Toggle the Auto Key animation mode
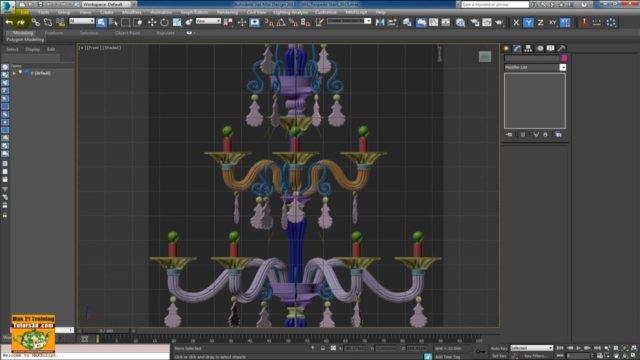 [x=499, y=349]
